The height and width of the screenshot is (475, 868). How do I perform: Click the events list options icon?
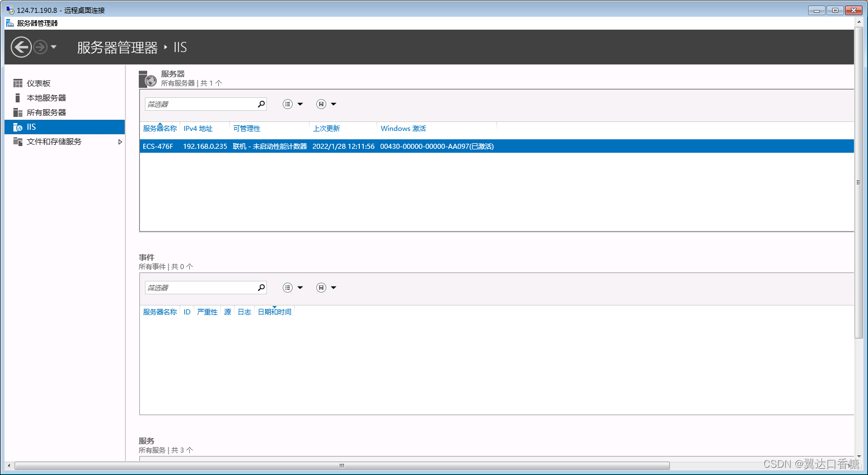tap(288, 288)
